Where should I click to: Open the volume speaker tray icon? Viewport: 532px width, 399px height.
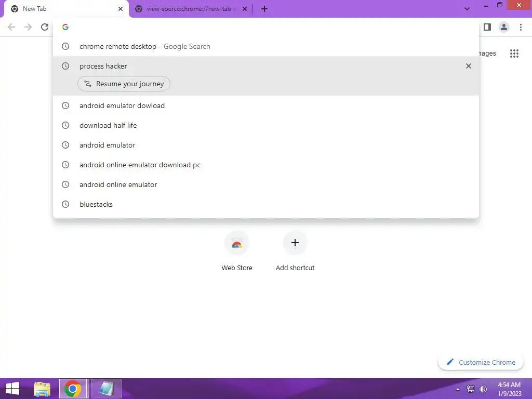coord(483,389)
